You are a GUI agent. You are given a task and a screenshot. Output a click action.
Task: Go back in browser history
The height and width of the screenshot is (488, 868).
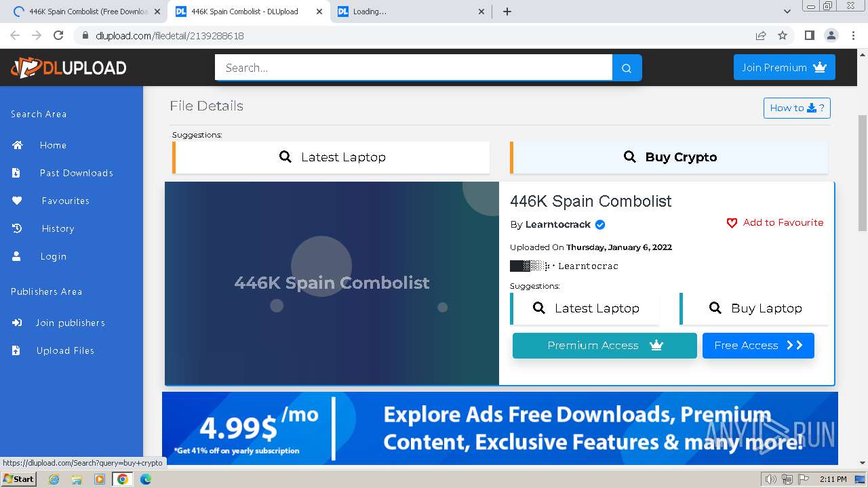tap(15, 35)
